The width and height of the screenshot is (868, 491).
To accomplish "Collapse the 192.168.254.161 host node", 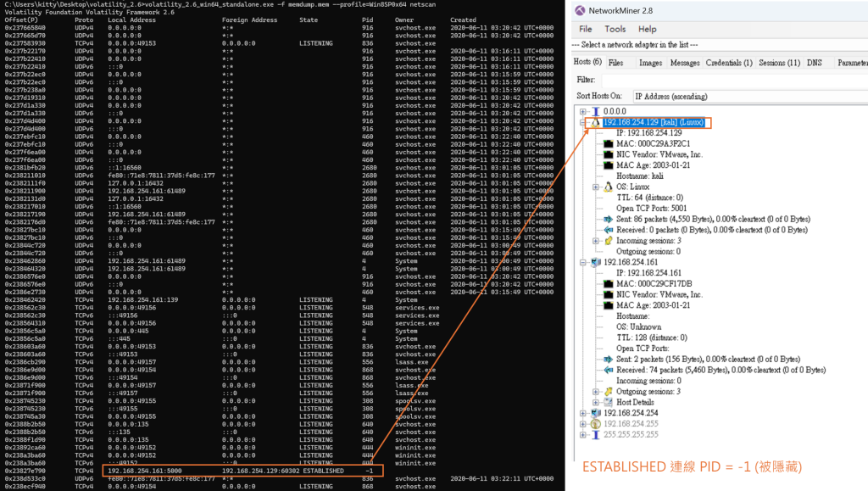I will click(x=583, y=262).
